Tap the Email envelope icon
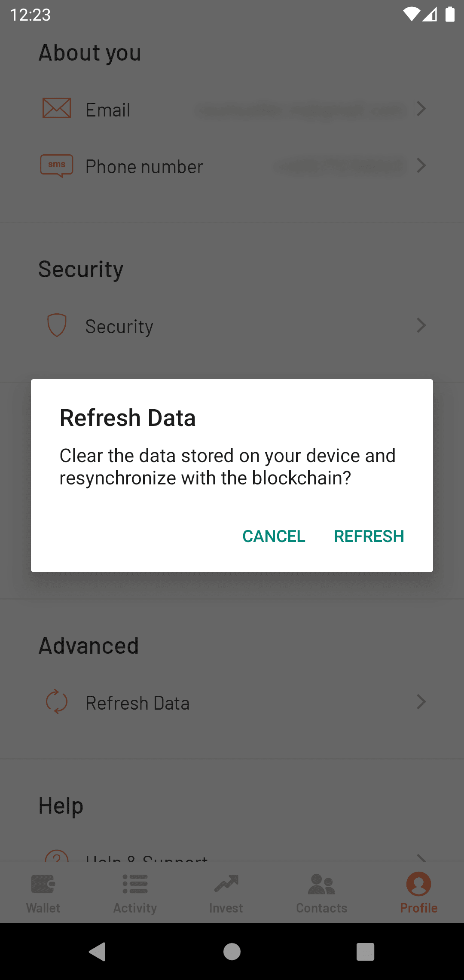The image size is (464, 980). 57,108
